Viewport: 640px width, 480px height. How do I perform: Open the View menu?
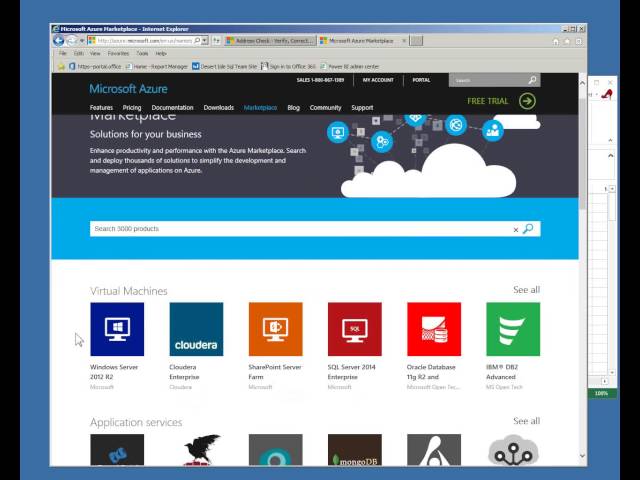(95, 53)
